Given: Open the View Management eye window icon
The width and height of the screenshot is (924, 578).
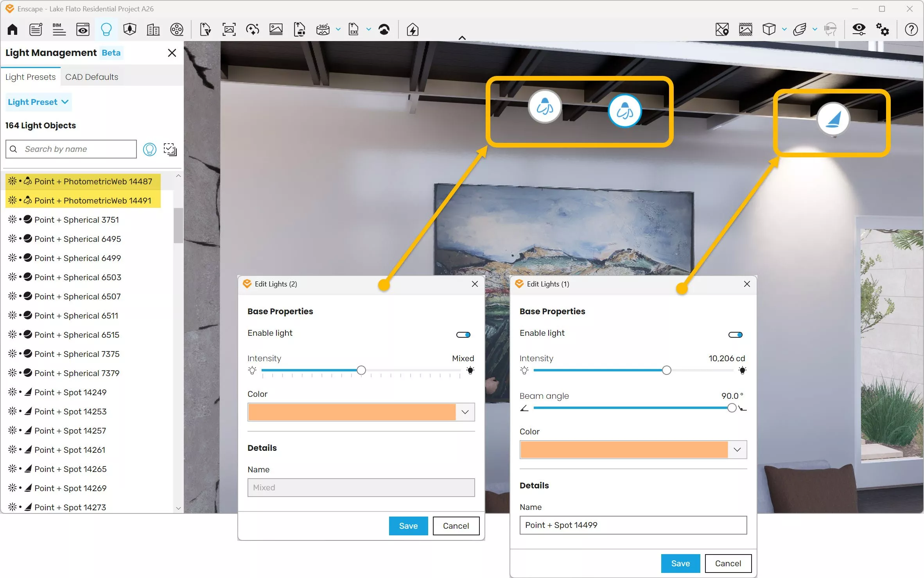Looking at the screenshot, I should pyautogui.click(x=83, y=29).
